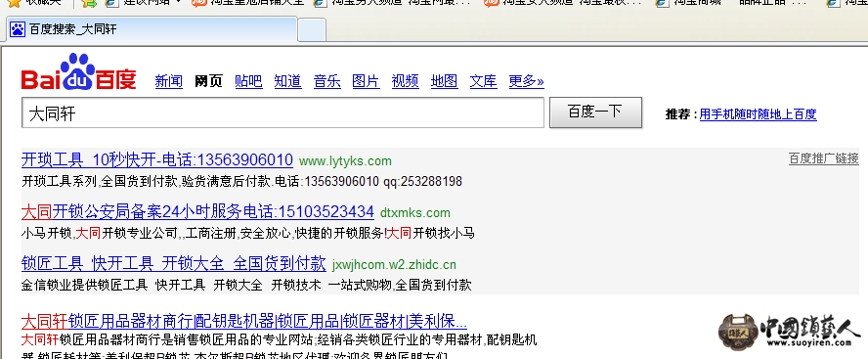Image resolution: width=868 pixels, height=359 pixels.
Task: Select the 百度搜索_大同轩 browser tab
Action: click(152, 28)
